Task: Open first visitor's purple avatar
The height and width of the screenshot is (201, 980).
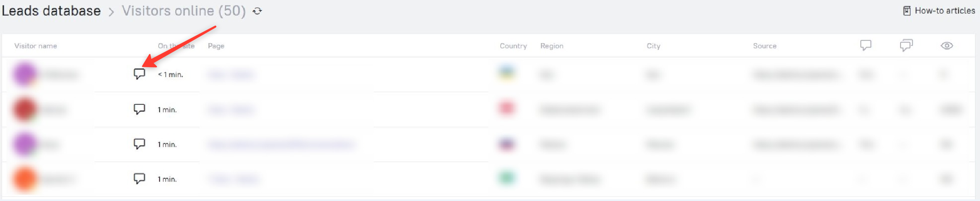Action: (25, 74)
